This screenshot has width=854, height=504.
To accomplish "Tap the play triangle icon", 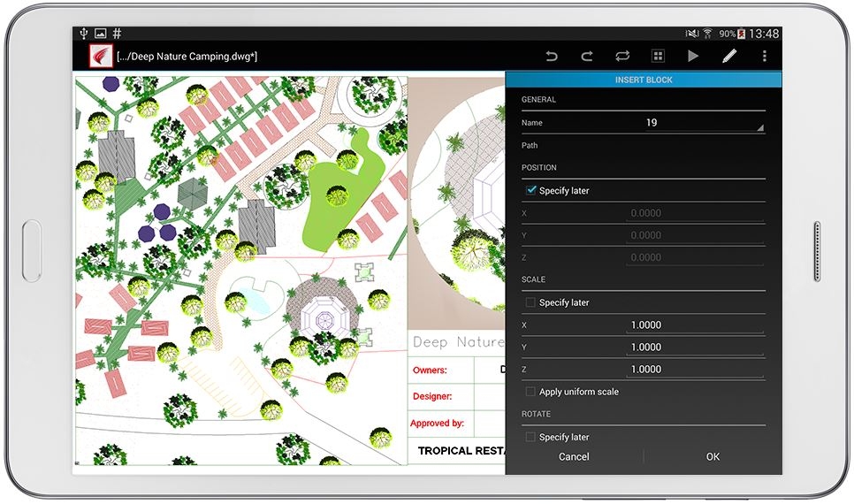I will click(693, 57).
